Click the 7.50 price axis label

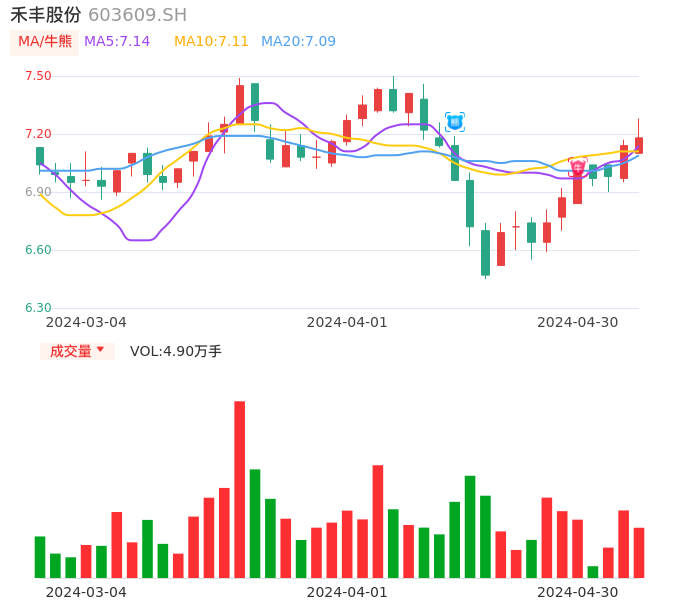click(x=38, y=76)
